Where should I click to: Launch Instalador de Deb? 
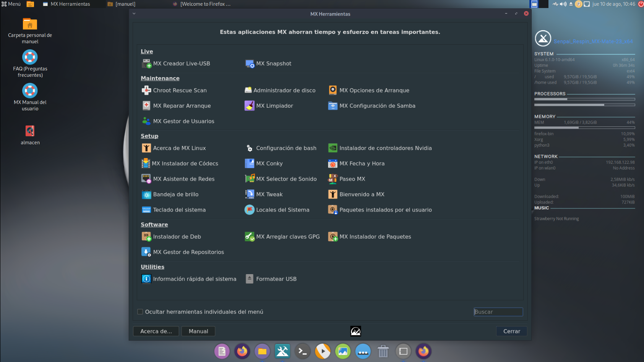[172, 237]
